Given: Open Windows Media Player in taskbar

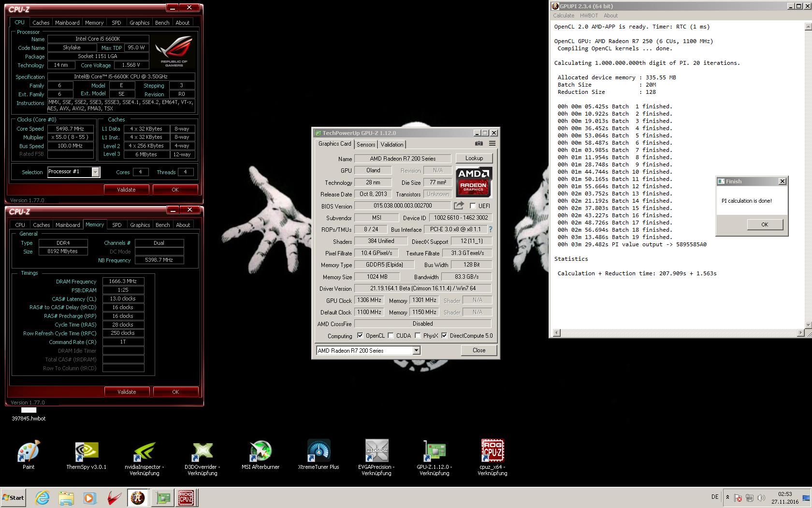Looking at the screenshot, I should [x=89, y=498].
